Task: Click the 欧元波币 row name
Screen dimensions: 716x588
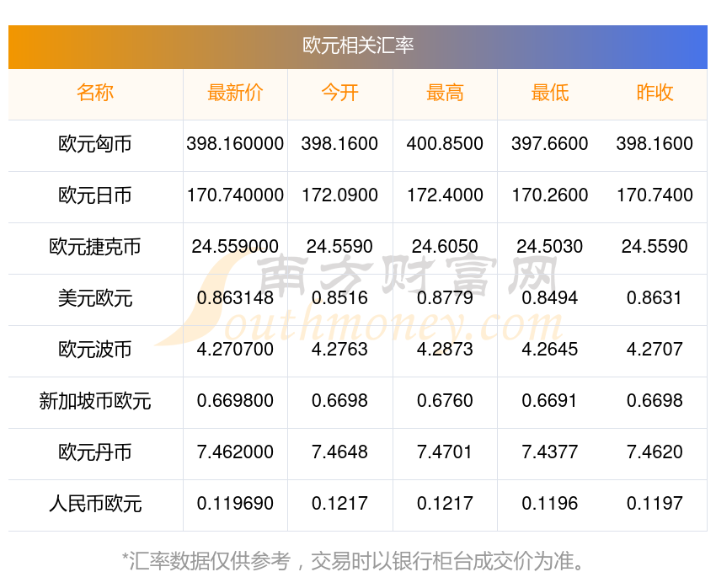Action: tap(95, 350)
